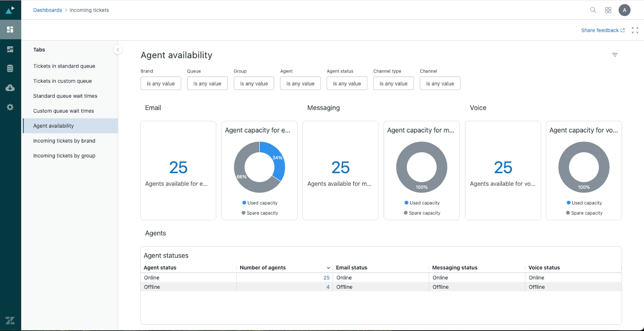This screenshot has height=331, width=644.
Task: Open the Dashboards icon in left sidebar
Action: (x=10, y=29)
